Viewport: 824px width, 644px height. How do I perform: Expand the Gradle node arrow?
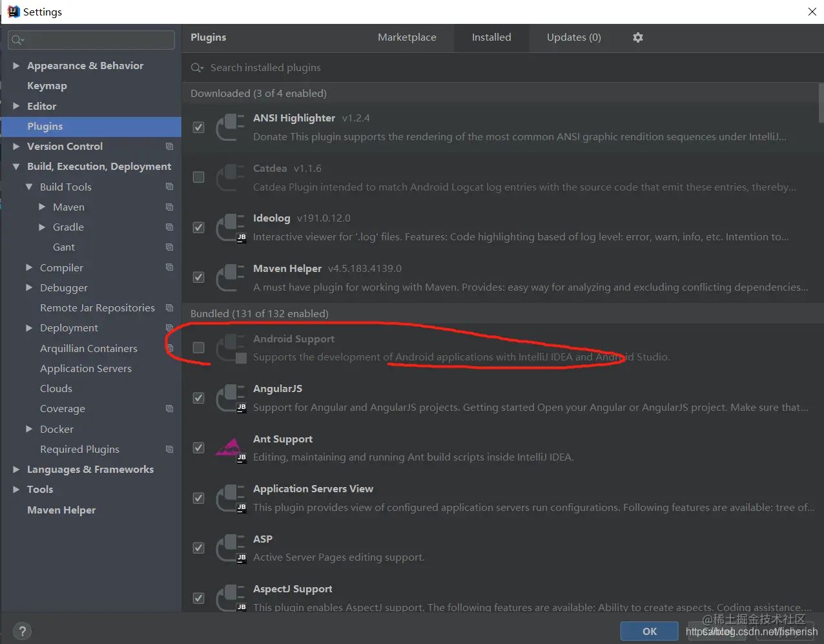pyautogui.click(x=42, y=227)
